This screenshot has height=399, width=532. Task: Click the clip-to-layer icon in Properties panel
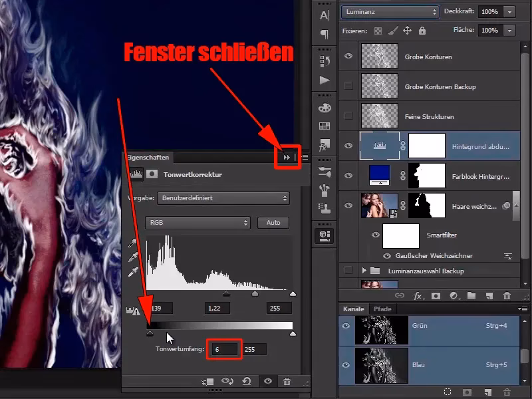[x=208, y=382]
